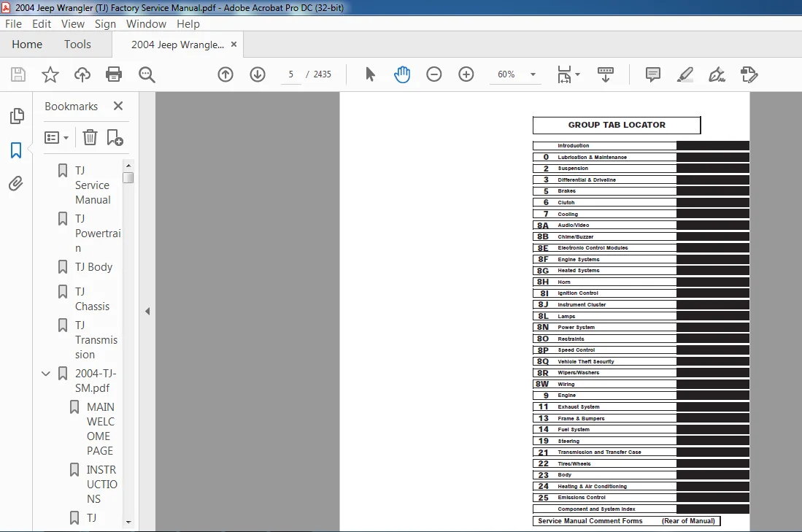Image resolution: width=802 pixels, height=532 pixels.
Task: Activate the Hand pan tool
Action: point(402,74)
